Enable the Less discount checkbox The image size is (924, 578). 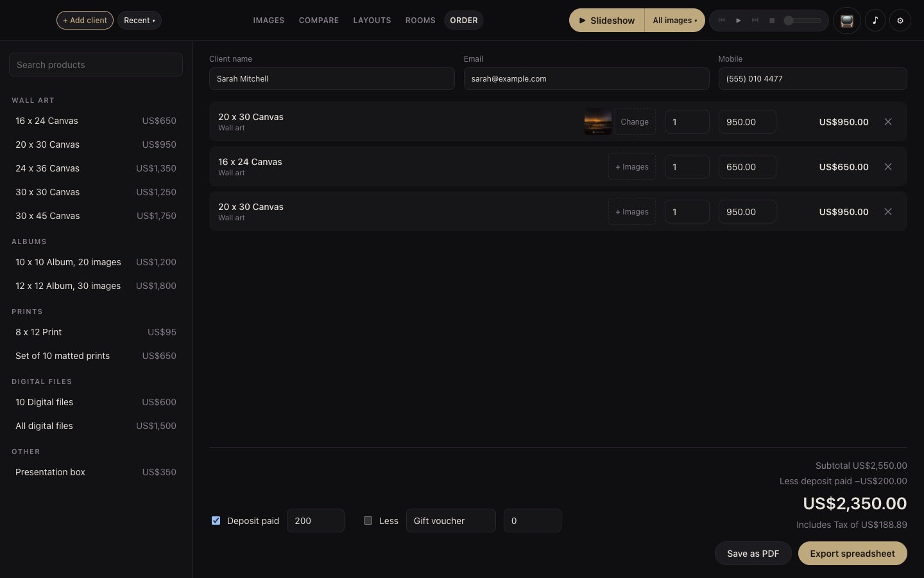point(368,521)
